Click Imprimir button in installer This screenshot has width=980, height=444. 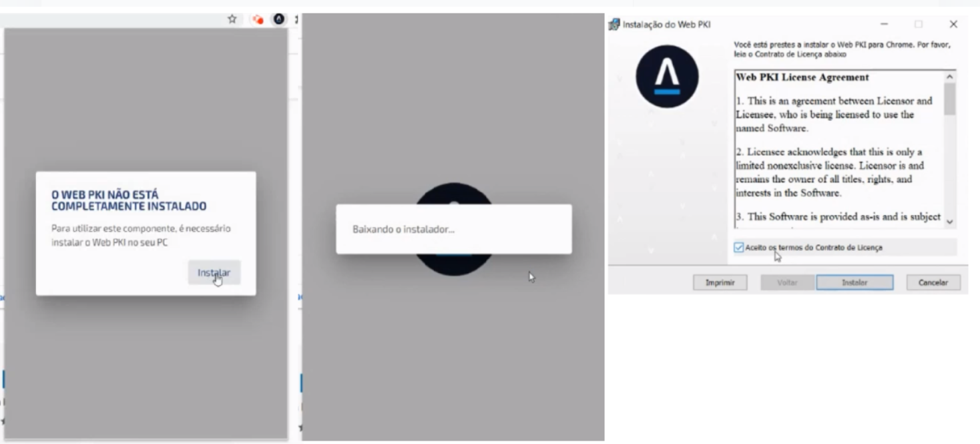point(720,282)
